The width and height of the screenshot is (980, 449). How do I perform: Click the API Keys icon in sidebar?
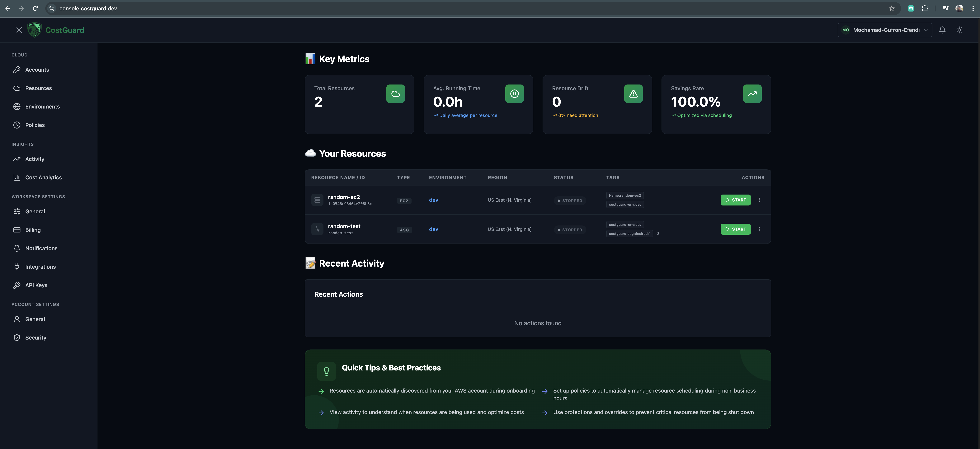(17, 285)
